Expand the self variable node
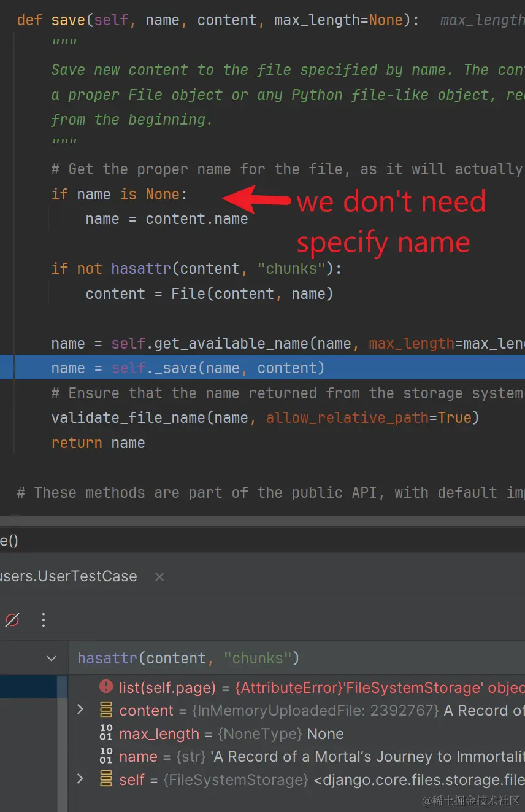The image size is (525, 812). coord(80,779)
